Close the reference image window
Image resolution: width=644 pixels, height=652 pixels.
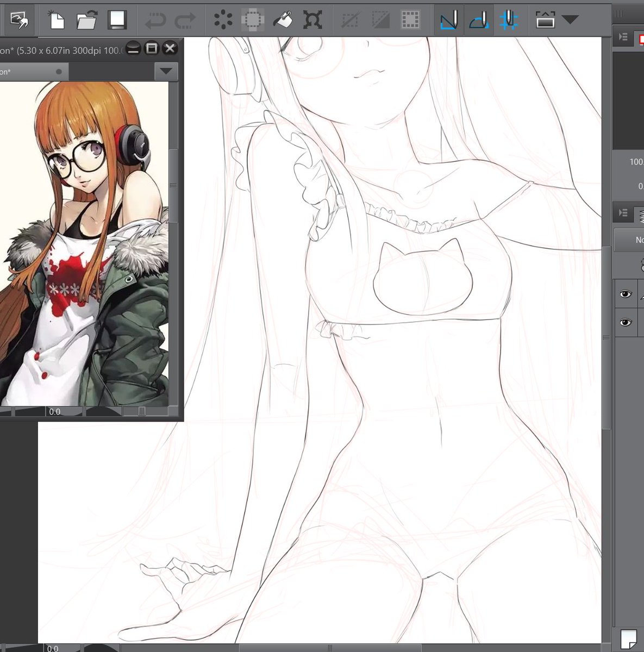coord(170,48)
